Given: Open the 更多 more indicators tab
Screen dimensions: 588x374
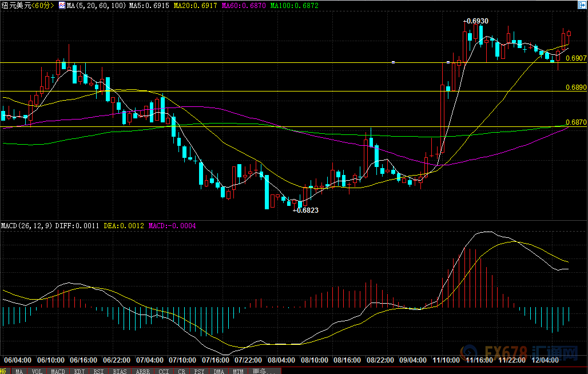Looking at the screenshot, I should [264, 371].
